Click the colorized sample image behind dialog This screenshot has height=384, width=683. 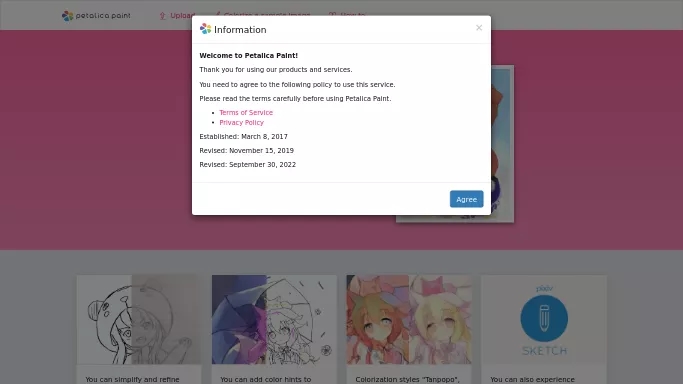pos(503,144)
